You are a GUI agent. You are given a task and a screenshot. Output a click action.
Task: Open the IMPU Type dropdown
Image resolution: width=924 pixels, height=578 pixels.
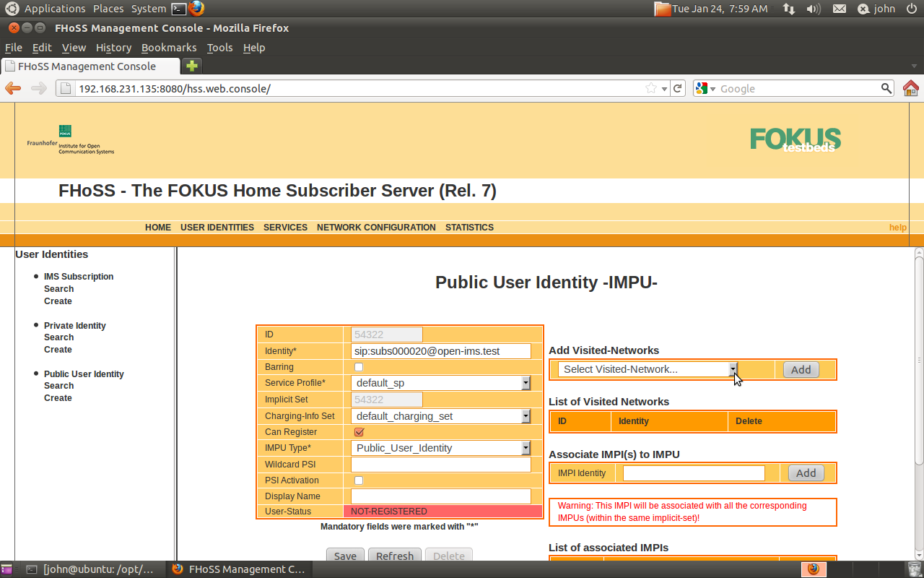click(441, 448)
